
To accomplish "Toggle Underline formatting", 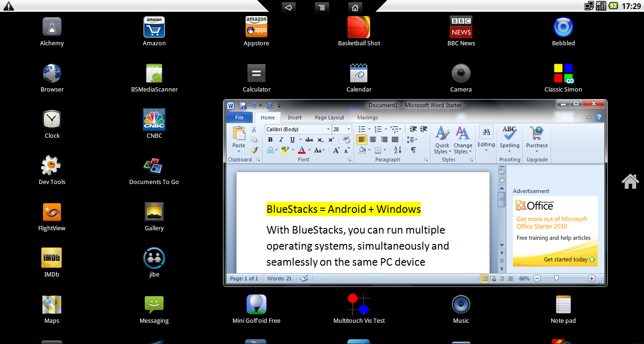I will pyautogui.click(x=292, y=140).
